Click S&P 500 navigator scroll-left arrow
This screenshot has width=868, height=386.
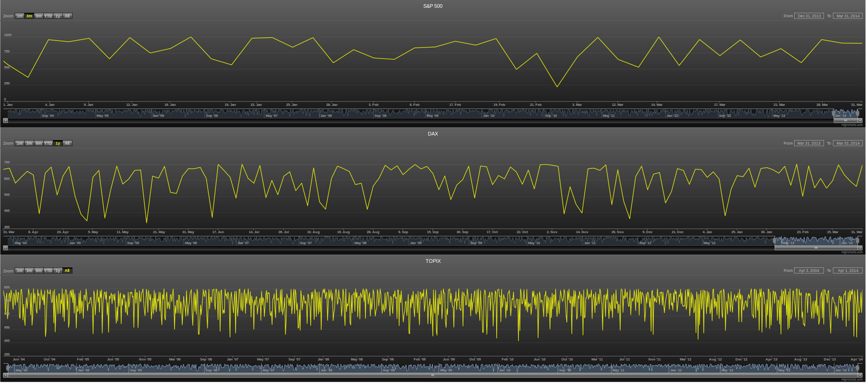pyautogui.click(x=5, y=121)
